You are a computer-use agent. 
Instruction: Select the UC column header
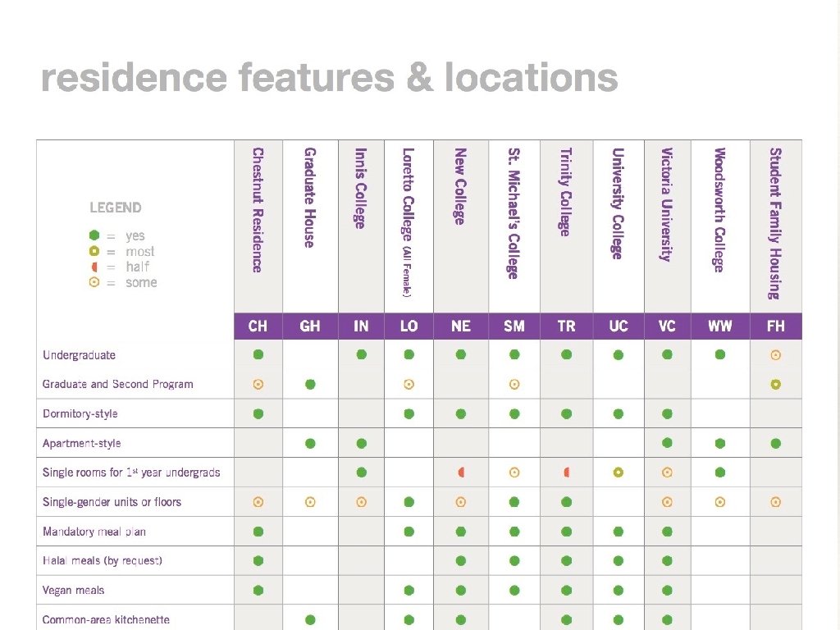tap(619, 326)
